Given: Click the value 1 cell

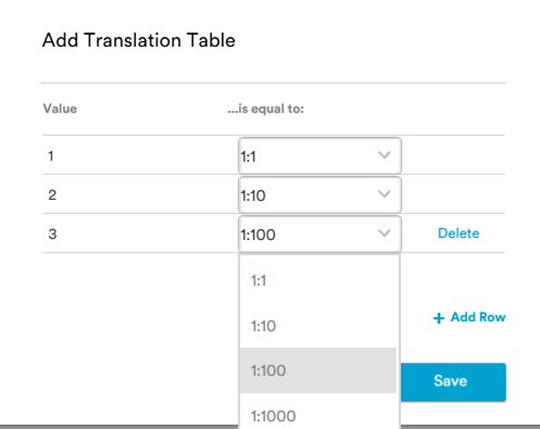Looking at the screenshot, I should pyautogui.click(x=51, y=156).
